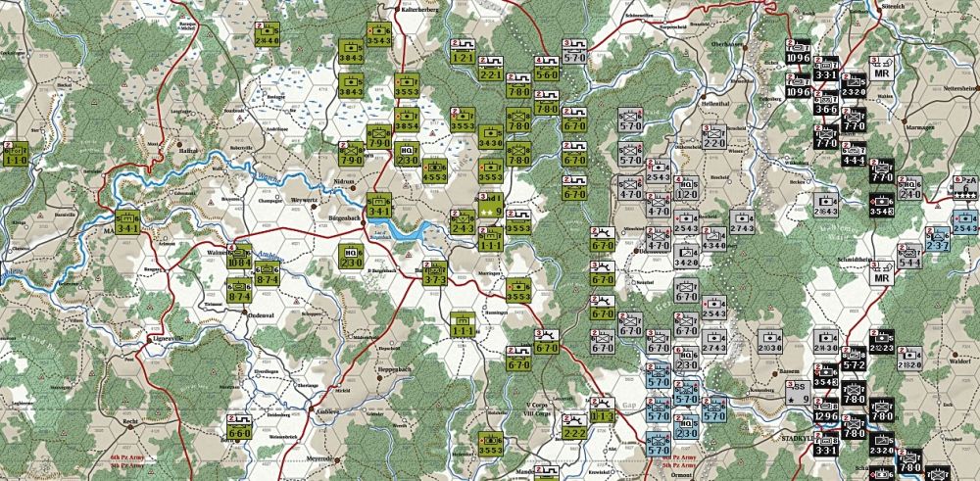
Task: Select the black 5-7-2 counter
Action: [x=854, y=359]
